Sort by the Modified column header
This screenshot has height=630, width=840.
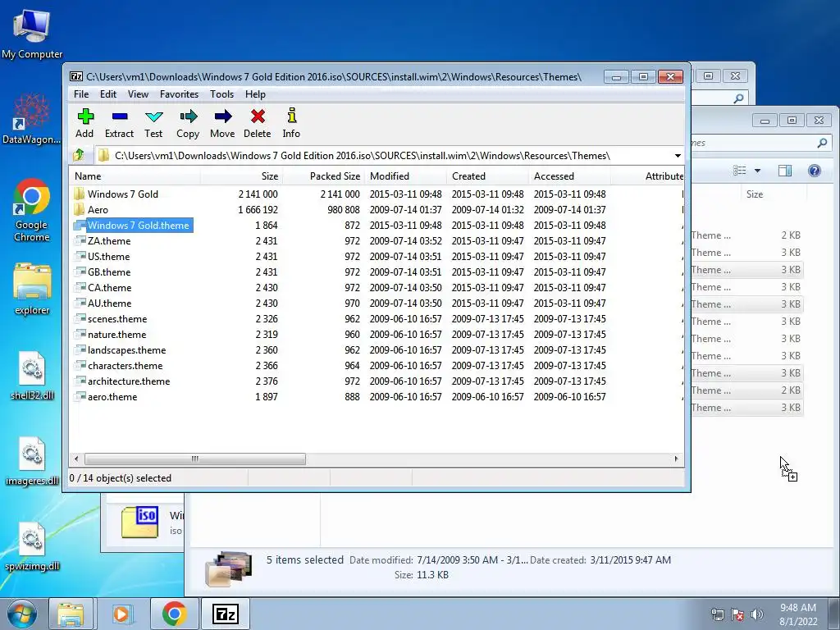coord(405,176)
